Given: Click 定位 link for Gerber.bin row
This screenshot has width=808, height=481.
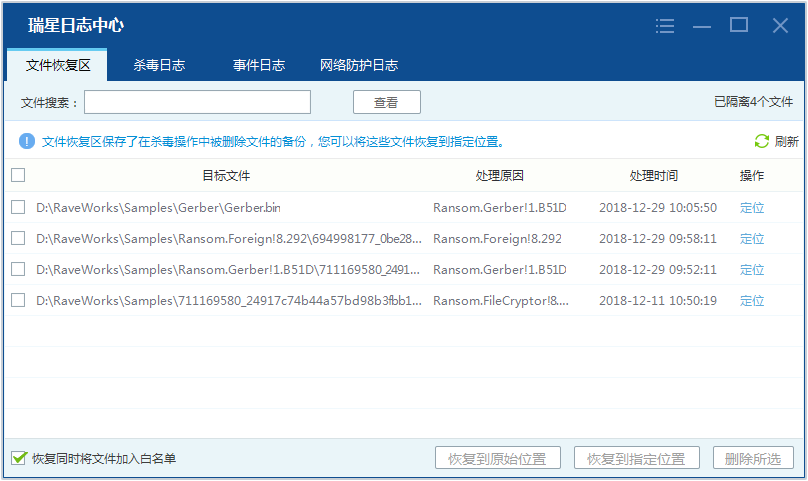Looking at the screenshot, I should pyautogui.click(x=752, y=208).
